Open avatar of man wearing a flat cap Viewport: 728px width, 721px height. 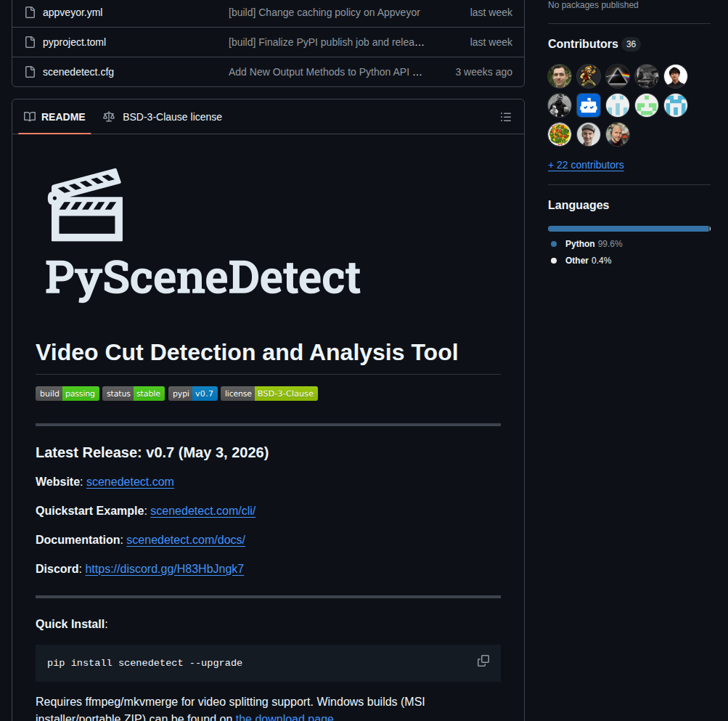(x=588, y=135)
